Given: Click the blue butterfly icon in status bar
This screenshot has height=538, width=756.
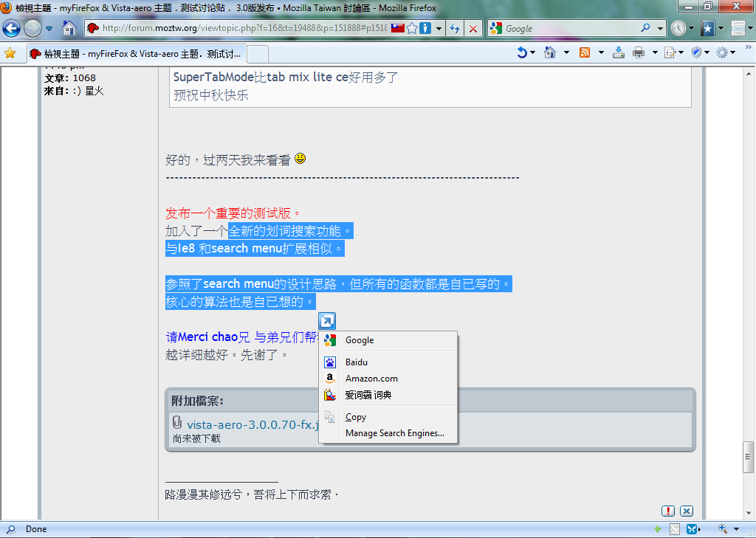Looking at the screenshot, I should [x=692, y=529].
